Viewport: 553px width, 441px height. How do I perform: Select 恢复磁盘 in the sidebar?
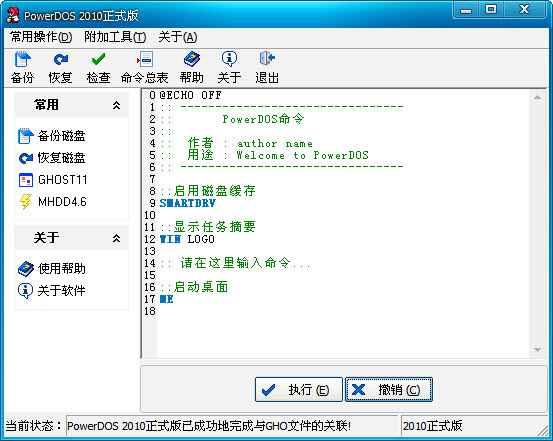coord(51,158)
